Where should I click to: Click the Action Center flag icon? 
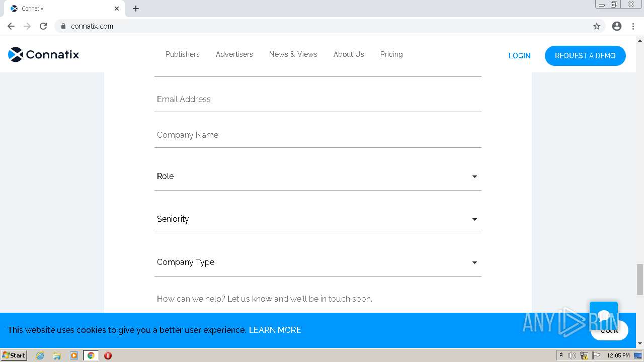(x=596, y=355)
